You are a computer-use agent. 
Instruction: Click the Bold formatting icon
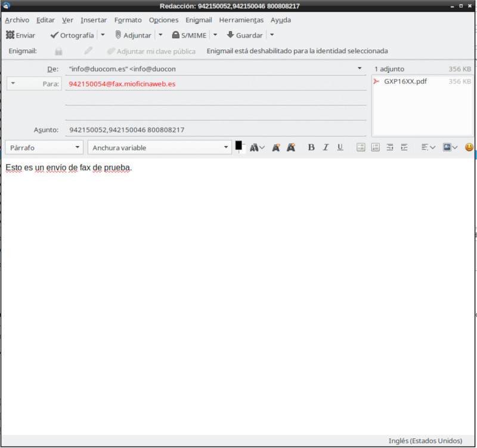pos(311,147)
